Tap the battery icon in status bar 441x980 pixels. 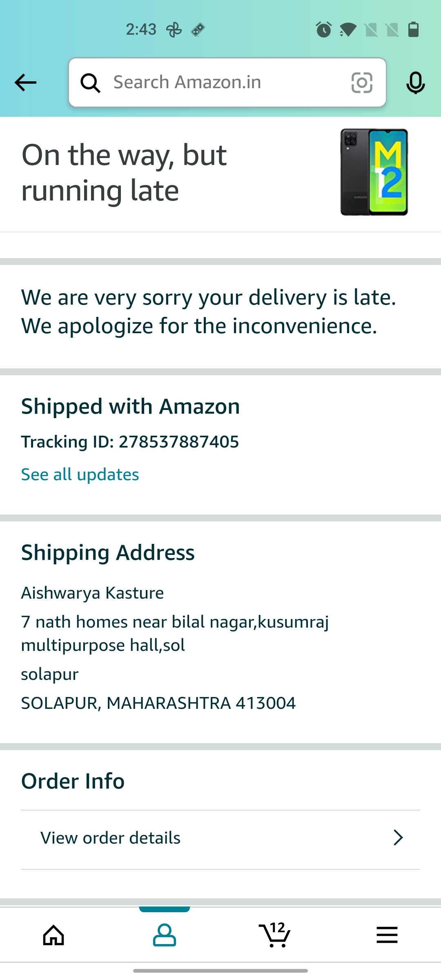click(x=413, y=29)
